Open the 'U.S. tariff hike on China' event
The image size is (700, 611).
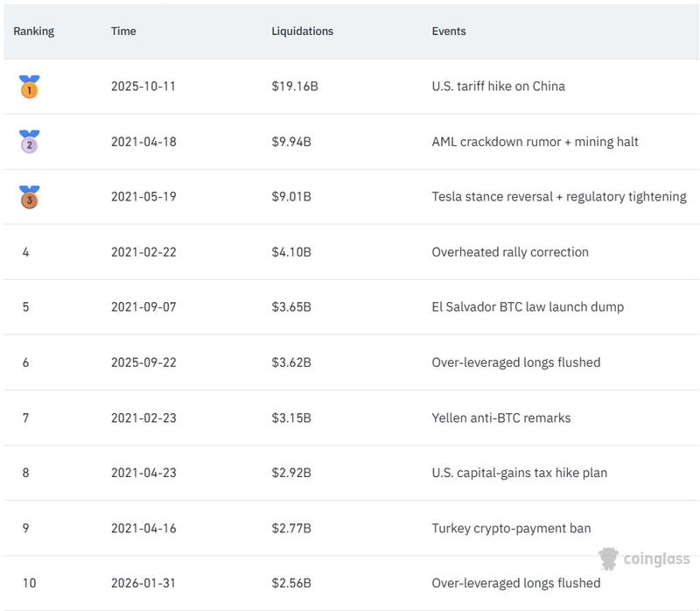[x=497, y=85]
